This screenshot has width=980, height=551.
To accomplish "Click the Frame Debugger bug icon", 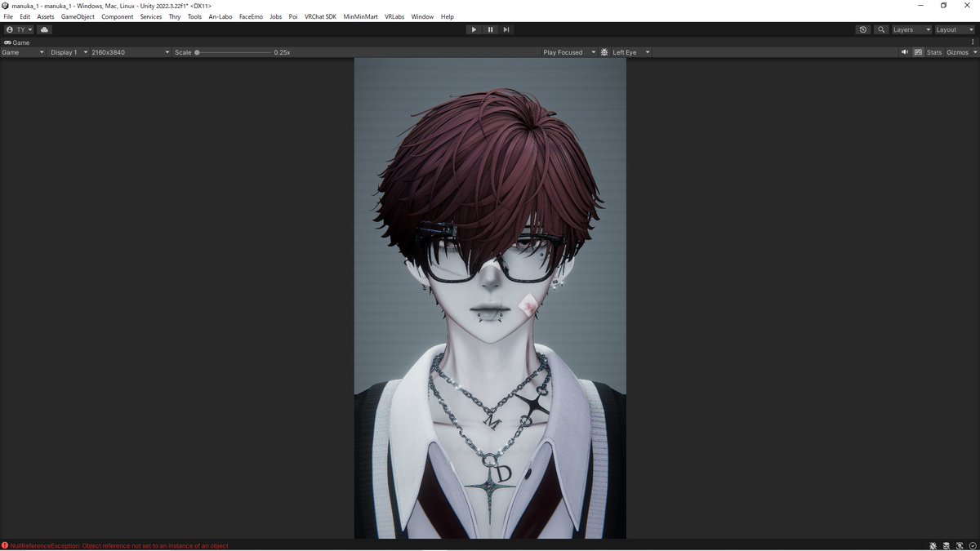I will [604, 52].
